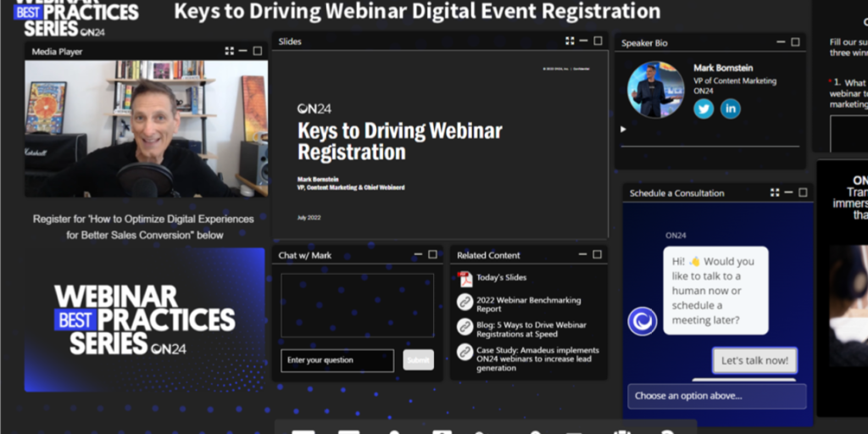The image size is (868, 434).
Task: Click the link icon beside Case Study: Amadeus
Action: [x=465, y=352]
